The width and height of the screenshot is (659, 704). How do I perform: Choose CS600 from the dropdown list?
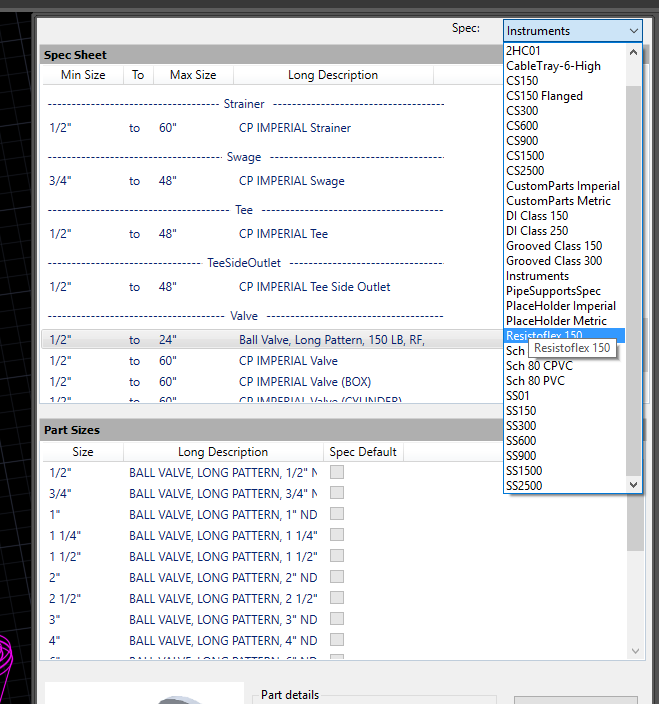point(565,126)
